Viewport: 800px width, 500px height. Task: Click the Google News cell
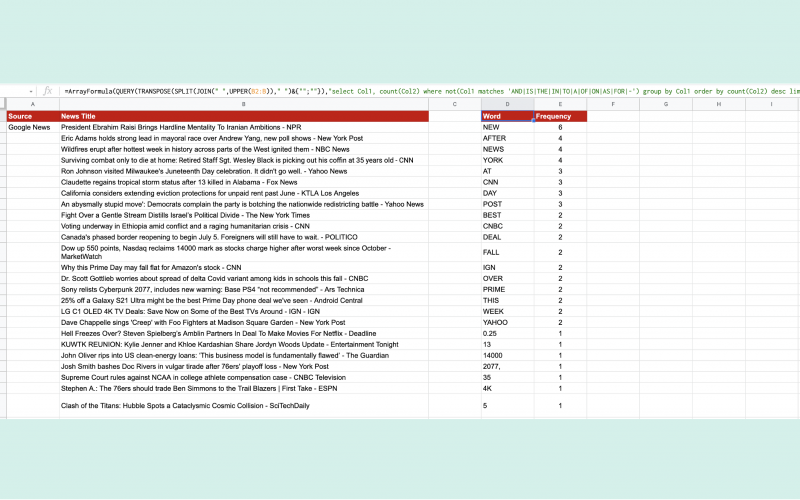(x=31, y=128)
